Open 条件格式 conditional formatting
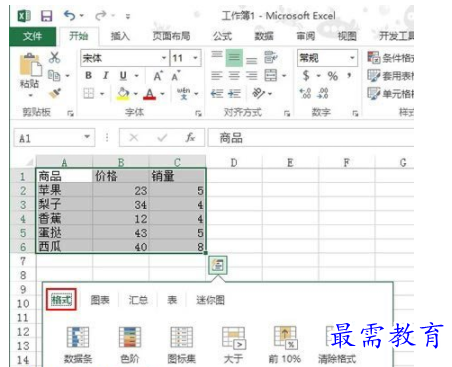452x367 pixels. click(x=390, y=58)
